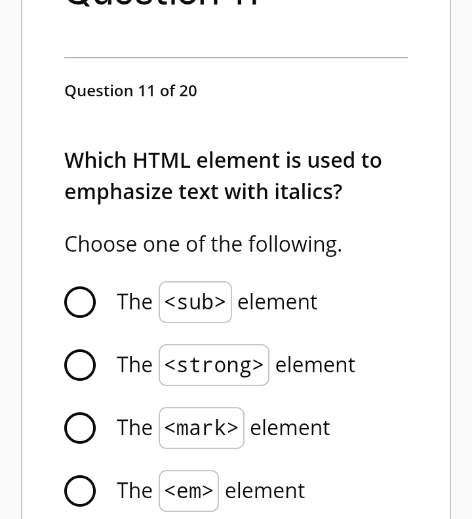Click the <em> code tag box
This screenshot has height=519, width=472.
point(189,491)
